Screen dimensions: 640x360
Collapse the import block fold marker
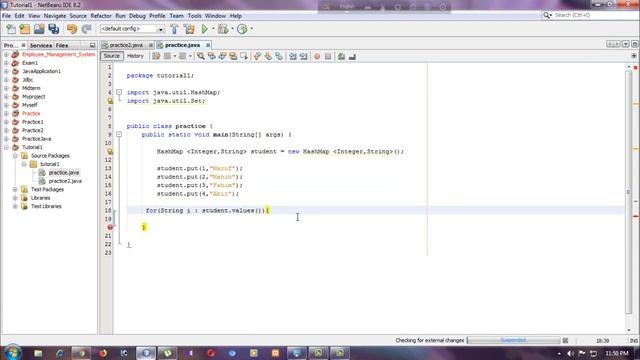(119, 92)
